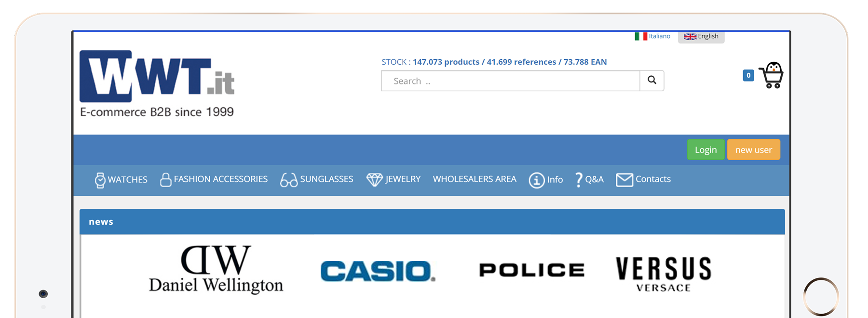The width and height of the screenshot is (868, 318).
Task: Click the news section header
Action: coord(432,222)
